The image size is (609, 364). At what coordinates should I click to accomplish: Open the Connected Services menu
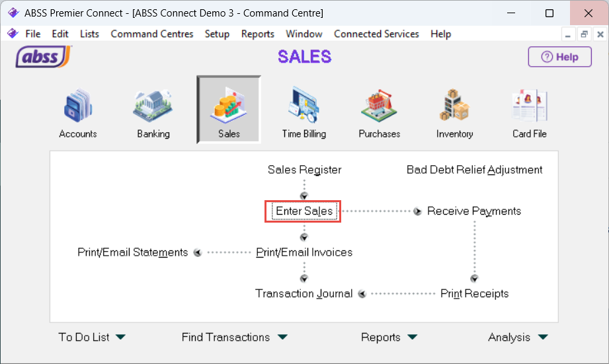point(376,34)
